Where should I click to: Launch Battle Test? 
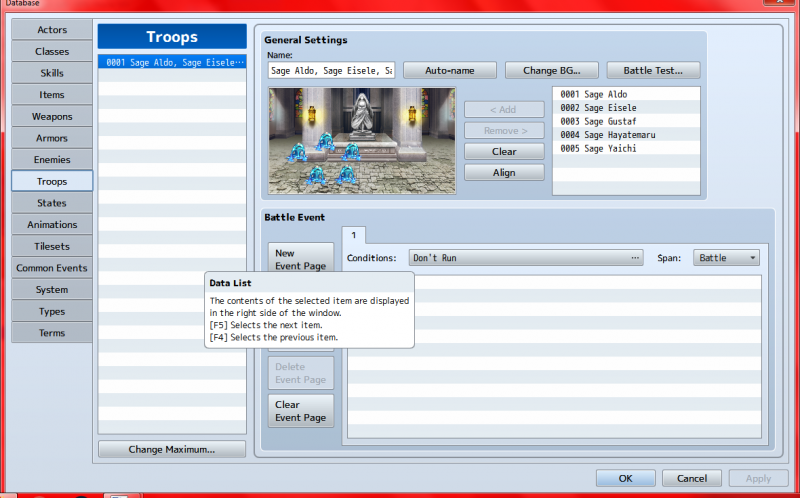[x=653, y=70]
